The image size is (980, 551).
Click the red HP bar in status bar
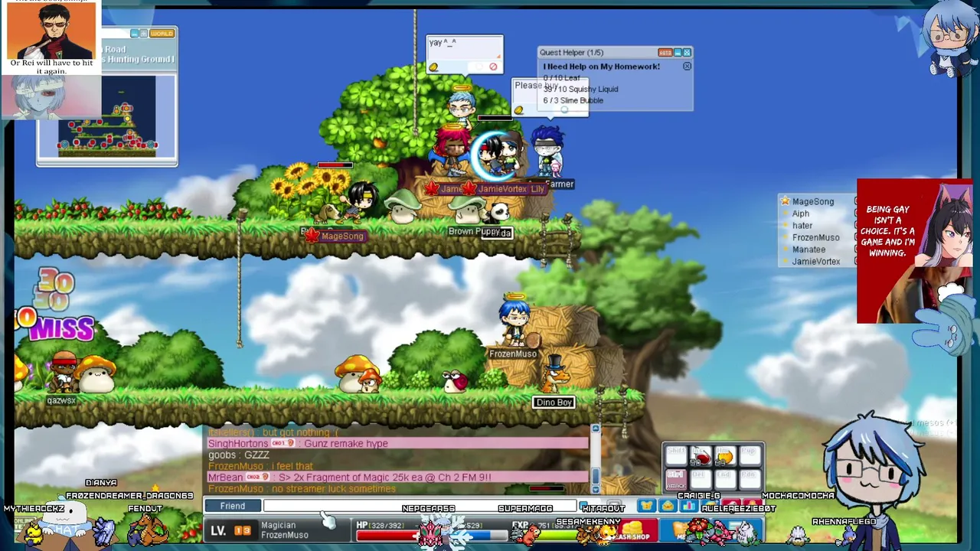coord(387,535)
